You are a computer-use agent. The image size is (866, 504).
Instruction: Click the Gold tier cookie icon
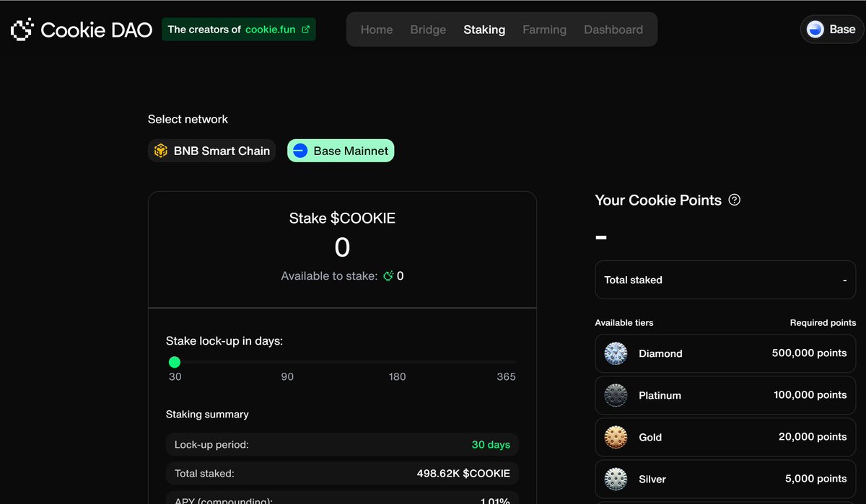[616, 437]
